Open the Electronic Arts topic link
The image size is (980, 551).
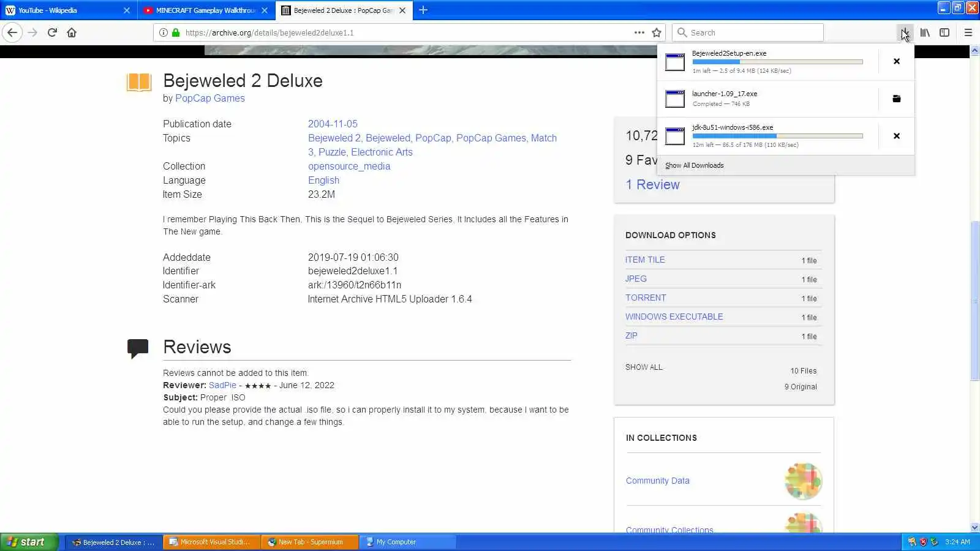tap(382, 152)
